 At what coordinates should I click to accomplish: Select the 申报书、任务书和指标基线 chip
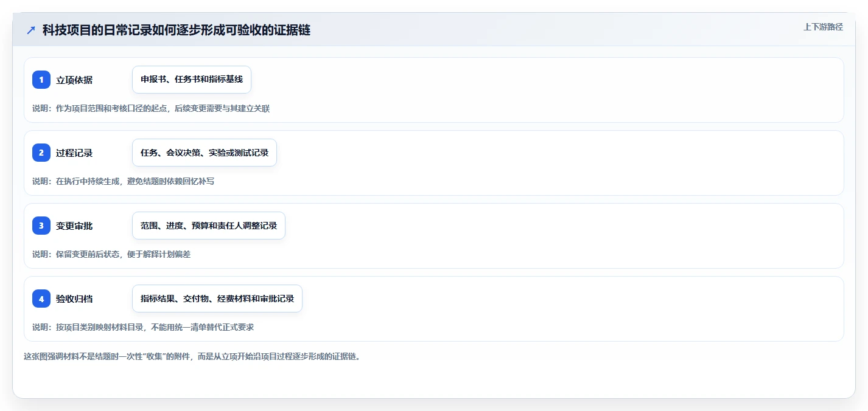point(192,80)
